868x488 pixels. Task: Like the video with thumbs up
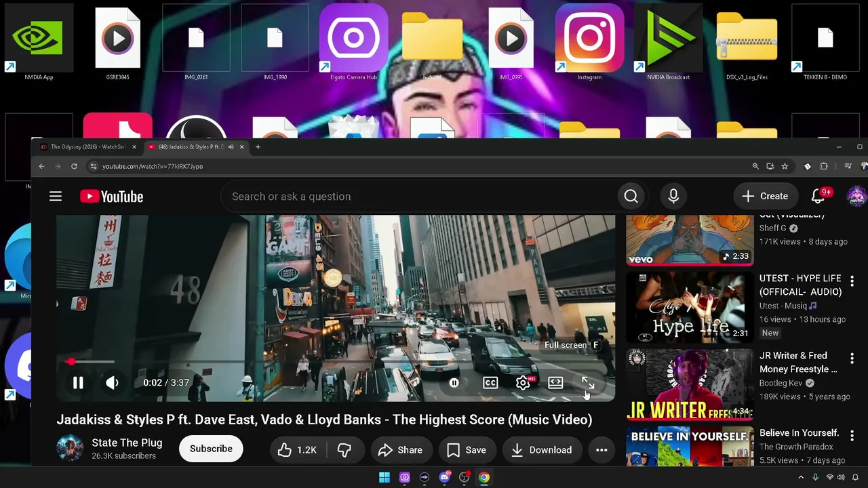298,450
